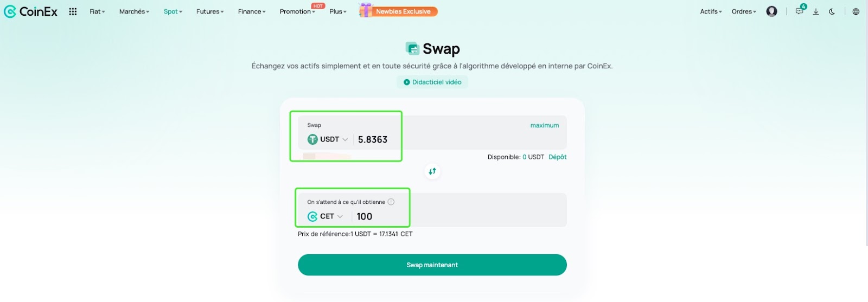Viewport: 868px width, 302px height.
Task: Click the download app icon
Action: [x=815, y=11]
